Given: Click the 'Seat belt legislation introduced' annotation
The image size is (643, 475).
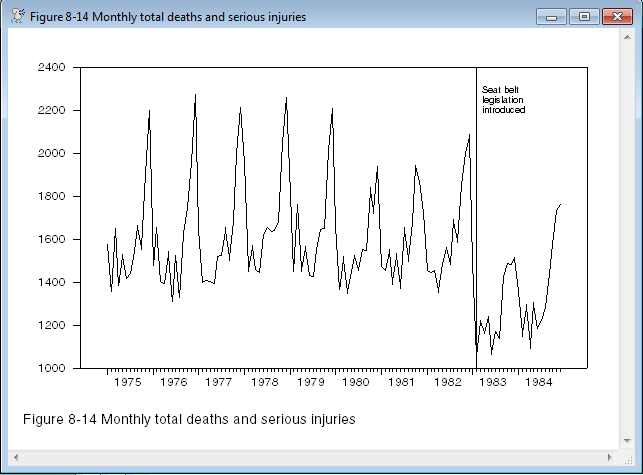Looking at the screenshot, I should click(x=503, y=99).
